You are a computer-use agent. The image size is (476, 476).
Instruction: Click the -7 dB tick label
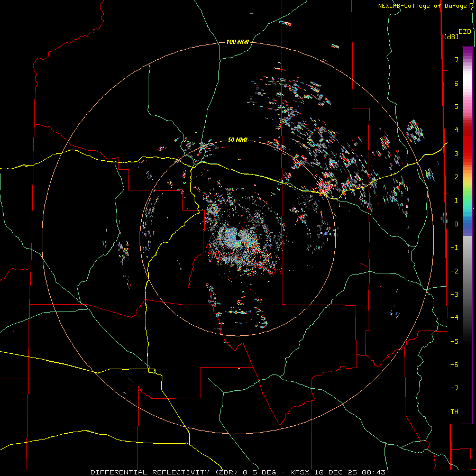[x=454, y=388]
